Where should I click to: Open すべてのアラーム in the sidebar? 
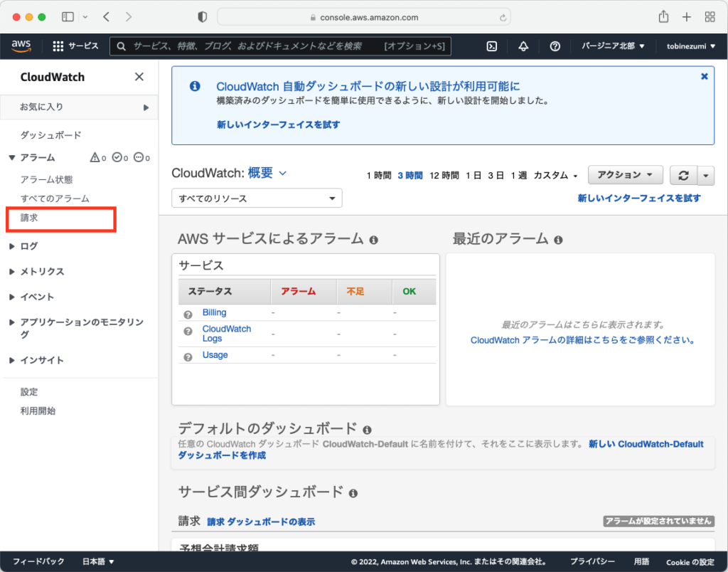click(x=55, y=199)
